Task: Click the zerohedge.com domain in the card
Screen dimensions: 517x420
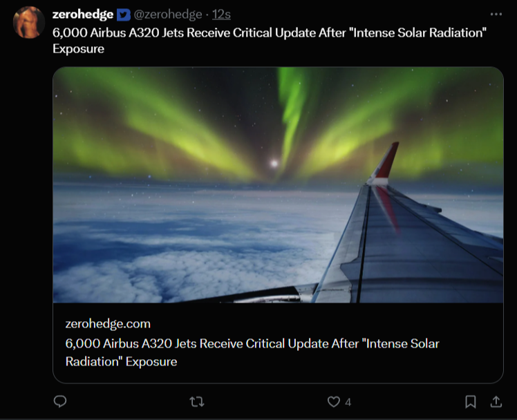Action: pyautogui.click(x=108, y=324)
